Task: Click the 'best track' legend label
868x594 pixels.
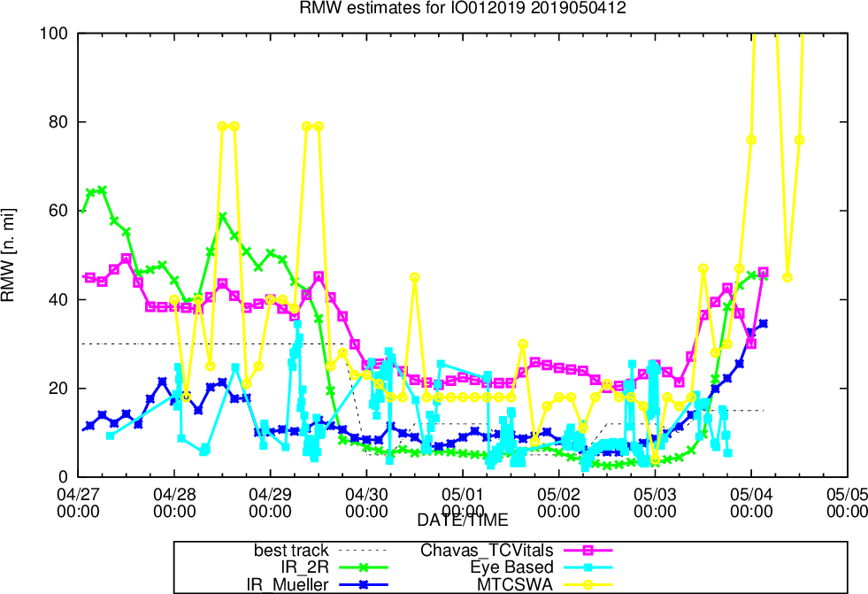Action: pyautogui.click(x=291, y=551)
